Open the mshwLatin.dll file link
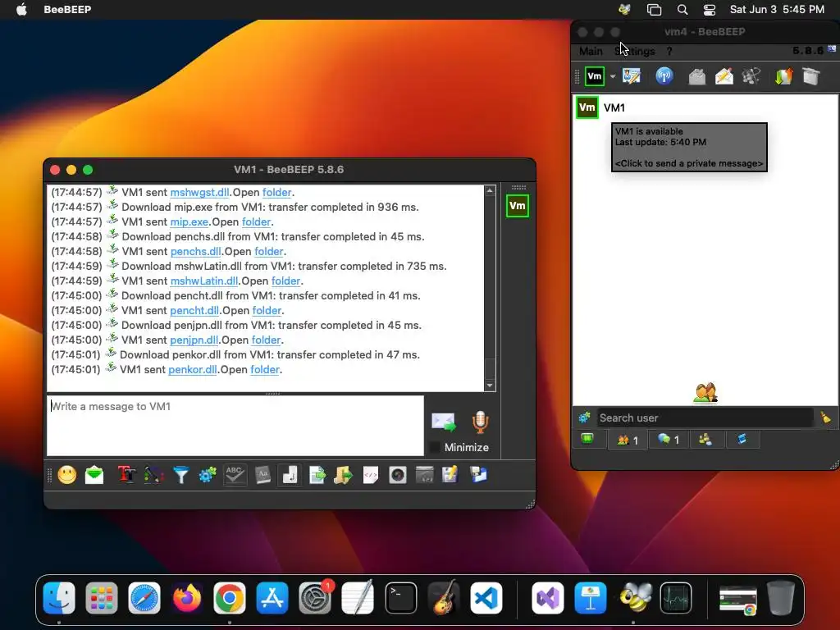 click(204, 281)
